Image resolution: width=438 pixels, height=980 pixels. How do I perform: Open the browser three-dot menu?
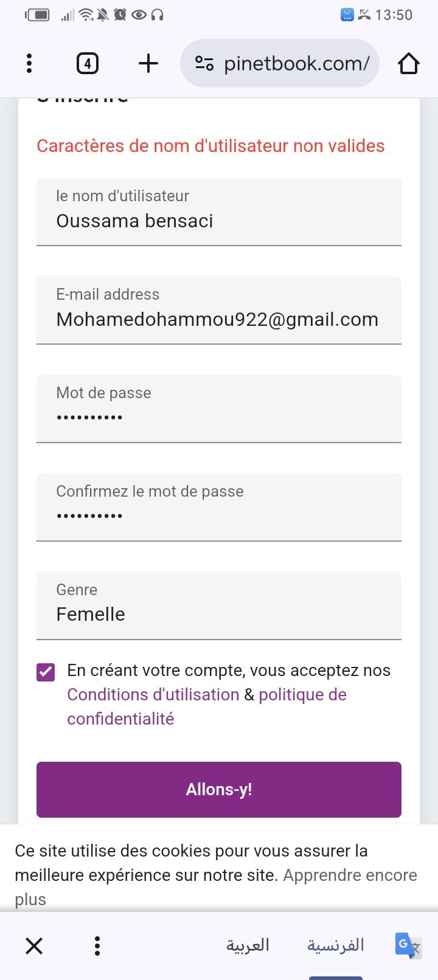(29, 63)
